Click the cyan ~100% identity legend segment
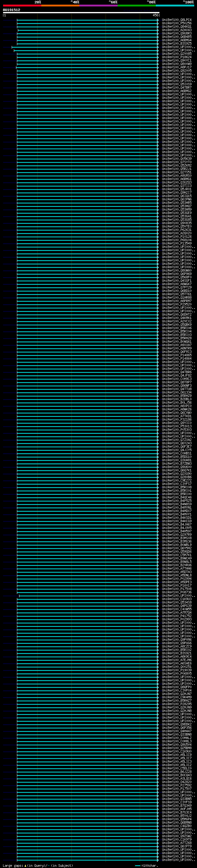Image resolution: width=197 pixels, height=868 pixels. click(175, 6)
